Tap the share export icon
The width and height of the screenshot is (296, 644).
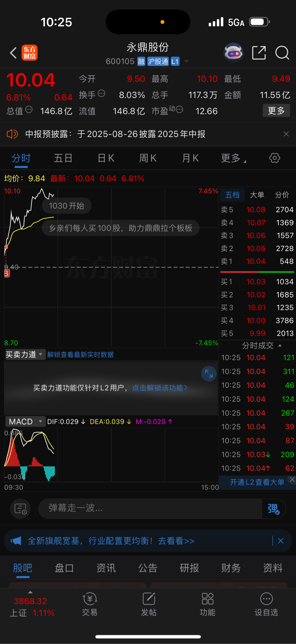click(259, 52)
